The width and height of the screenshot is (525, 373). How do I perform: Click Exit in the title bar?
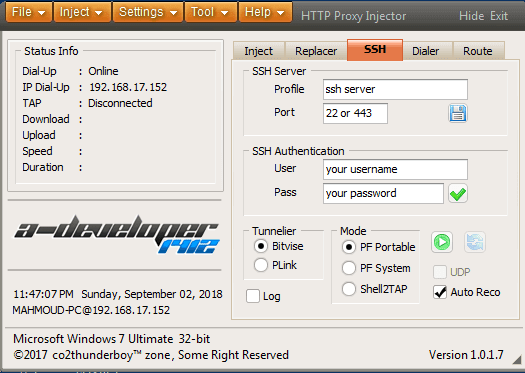[499, 16]
